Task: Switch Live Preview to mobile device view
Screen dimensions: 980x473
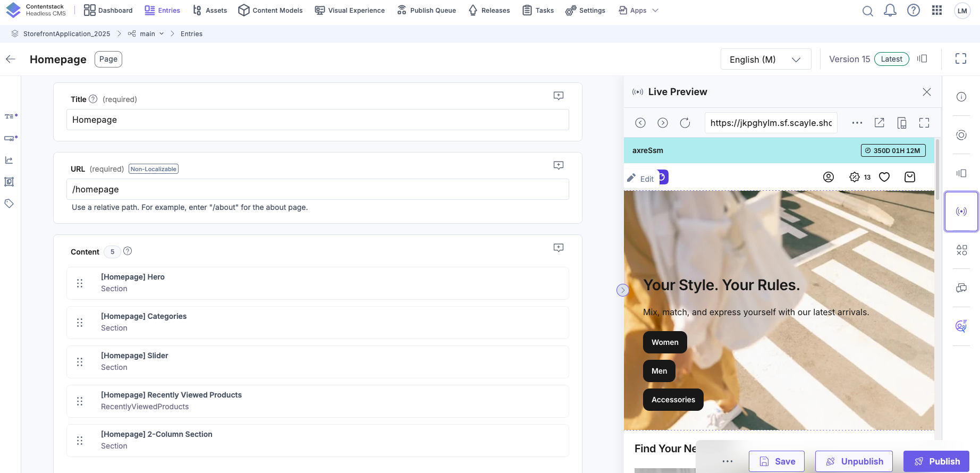Action: click(902, 123)
